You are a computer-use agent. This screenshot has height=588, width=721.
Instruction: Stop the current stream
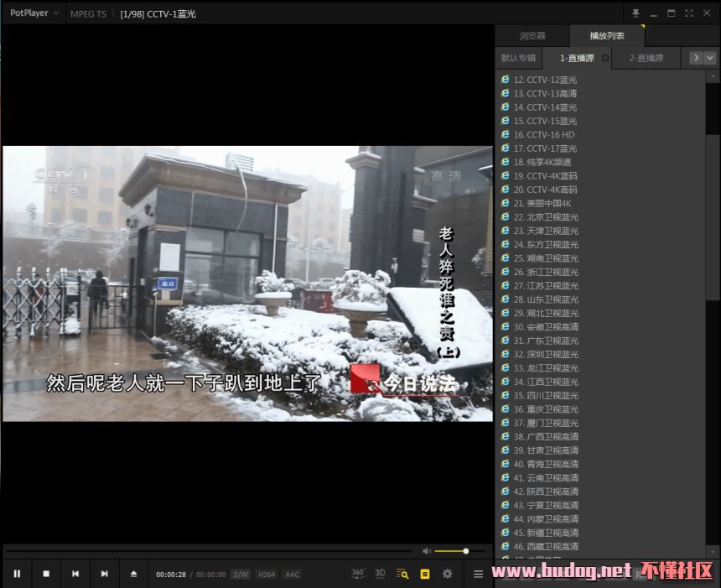coord(46,574)
